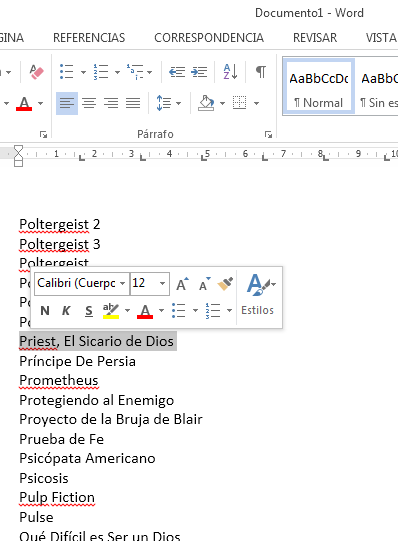Image resolution: width=398 pixels, height=547 pixels.
Task: Click left indent box on ruler
Action: pyautogui.click(x=18, y=163)
